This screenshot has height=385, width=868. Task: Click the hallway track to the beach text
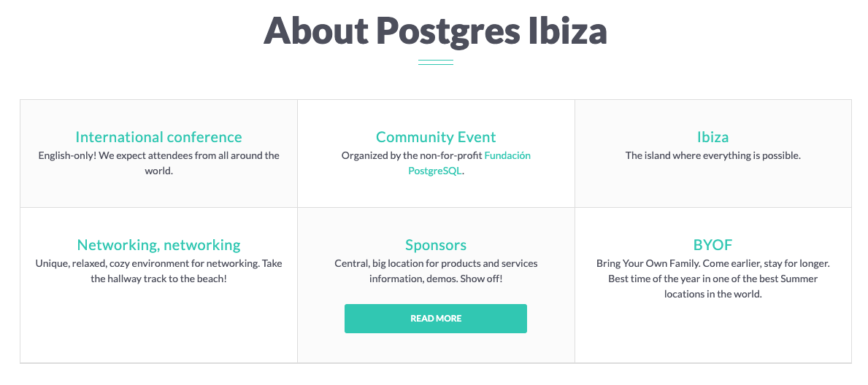pos(159,279)
